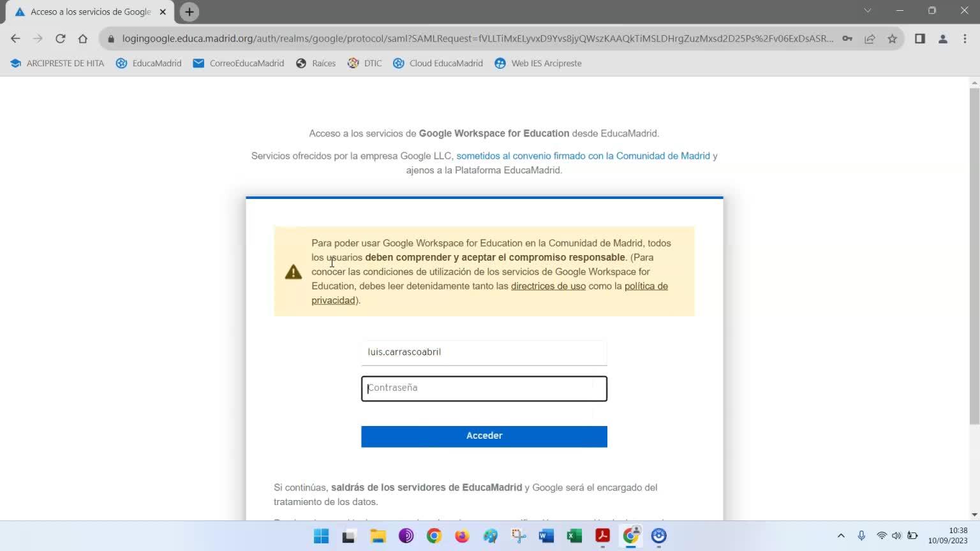Open the browser home page
The image size is (980, 551).
tap(83, 38)
